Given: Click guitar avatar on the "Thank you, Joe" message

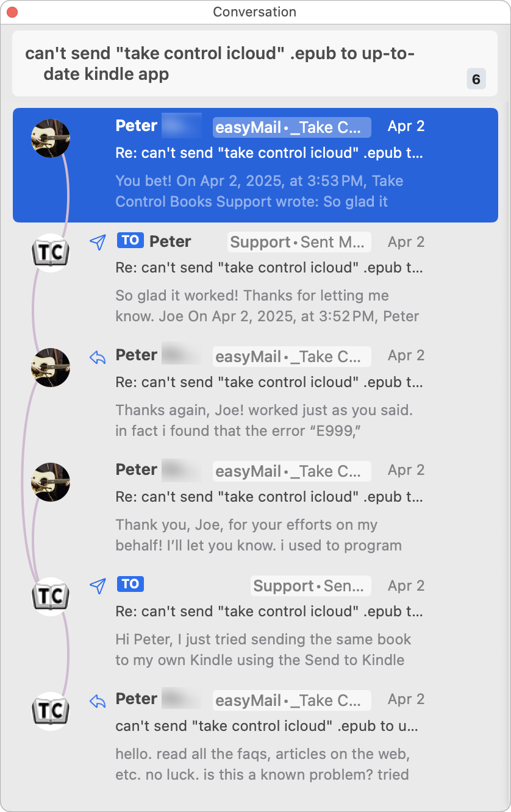Looking at the screenshot, I should (51, 482).
